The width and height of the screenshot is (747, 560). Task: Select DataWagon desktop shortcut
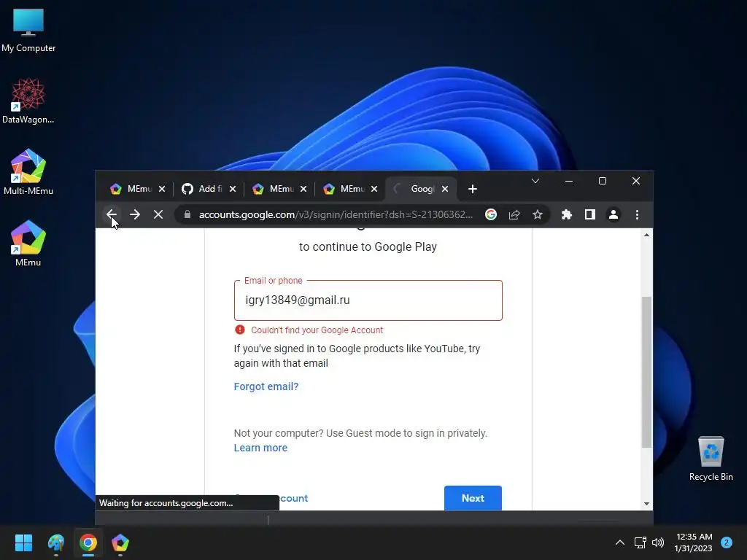click(x=28, y=101)
